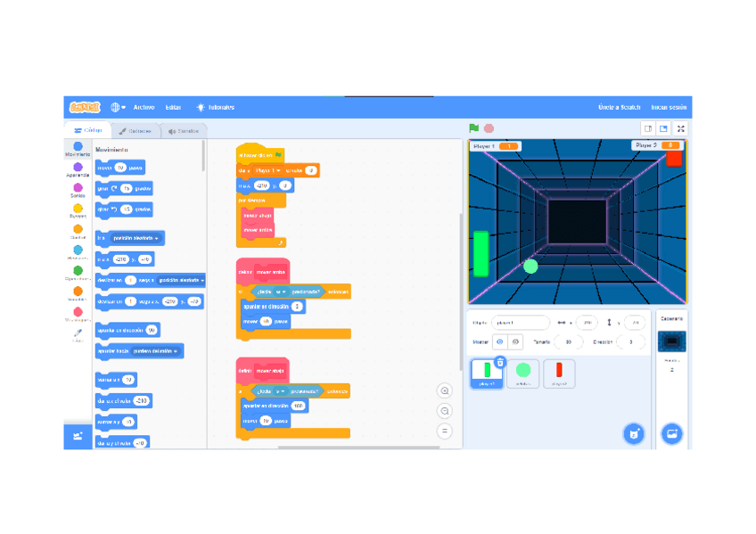The height and width of the screenshot is (534, 756).
Task: Select the player2 red sprite thumbnail
Action: [559, 374]
